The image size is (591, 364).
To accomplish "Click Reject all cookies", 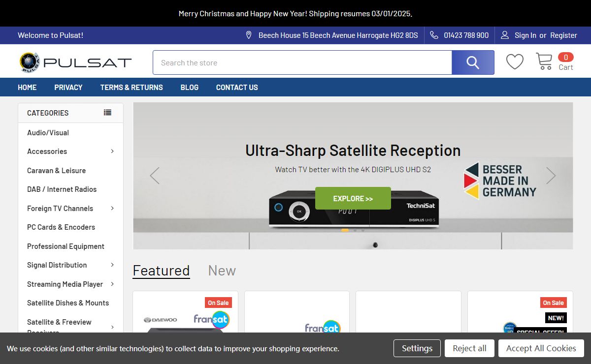I will click(x=469, y=348).
